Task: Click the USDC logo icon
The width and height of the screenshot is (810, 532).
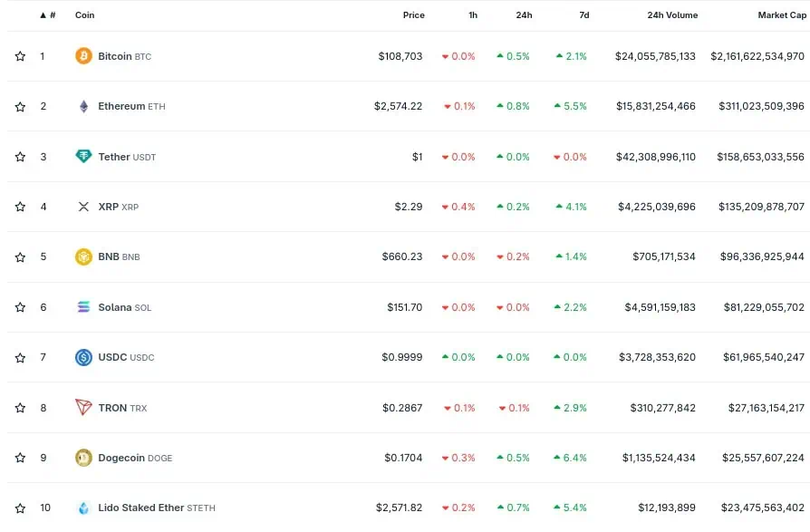Action: pyautogui.click(x=83, y=357)
